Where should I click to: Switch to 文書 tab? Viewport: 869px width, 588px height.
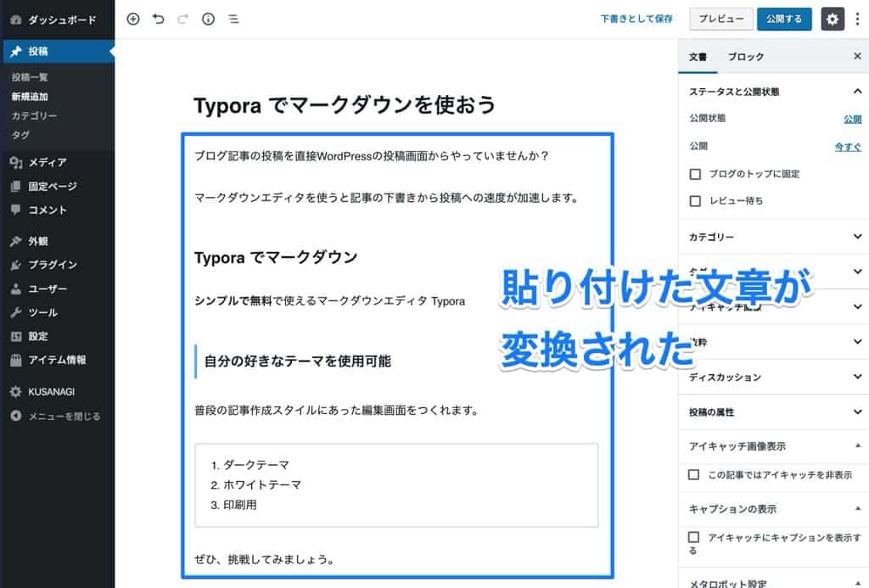tap(698, 57)
